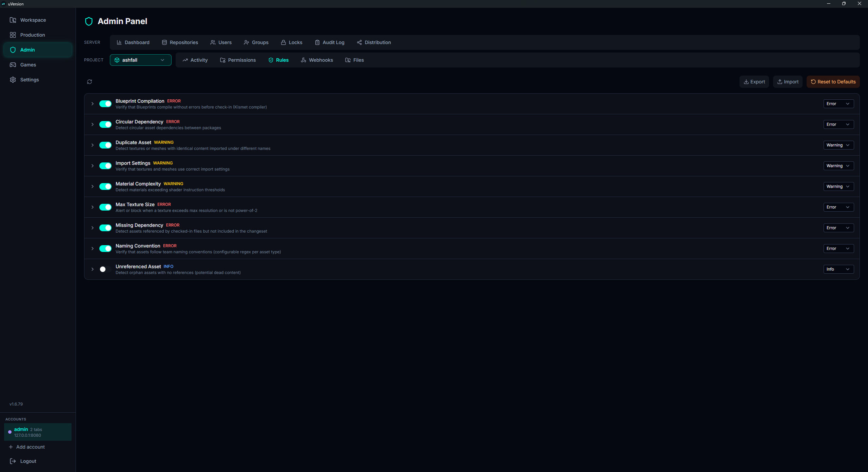Click the Missing Dependency rule title
Viewport: 868px width, 472px height.
tap(139, 225)
